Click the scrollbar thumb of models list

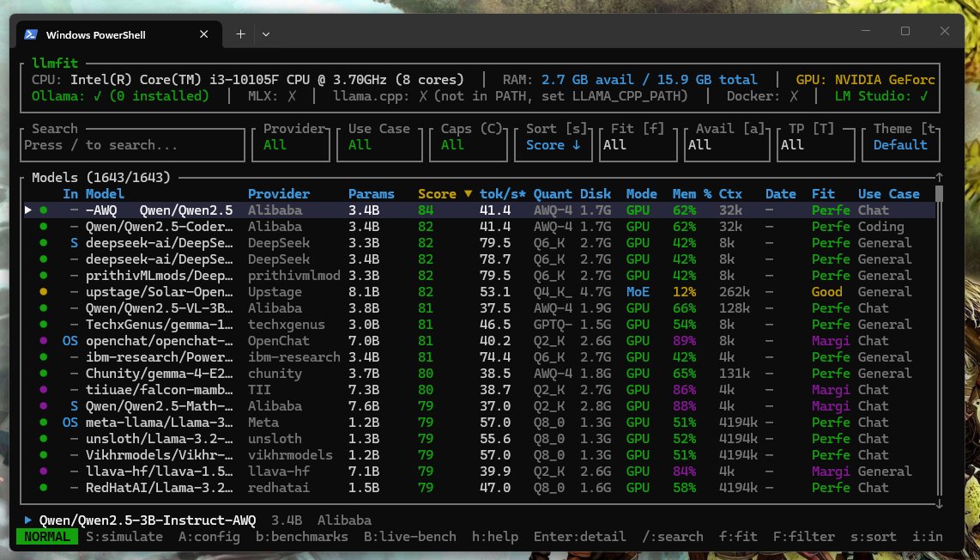939,193
